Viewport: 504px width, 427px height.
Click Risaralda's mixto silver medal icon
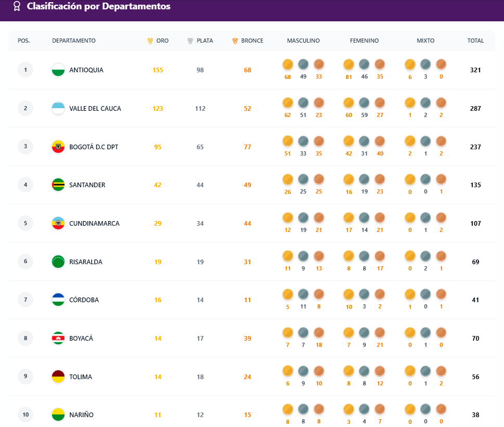425,256
